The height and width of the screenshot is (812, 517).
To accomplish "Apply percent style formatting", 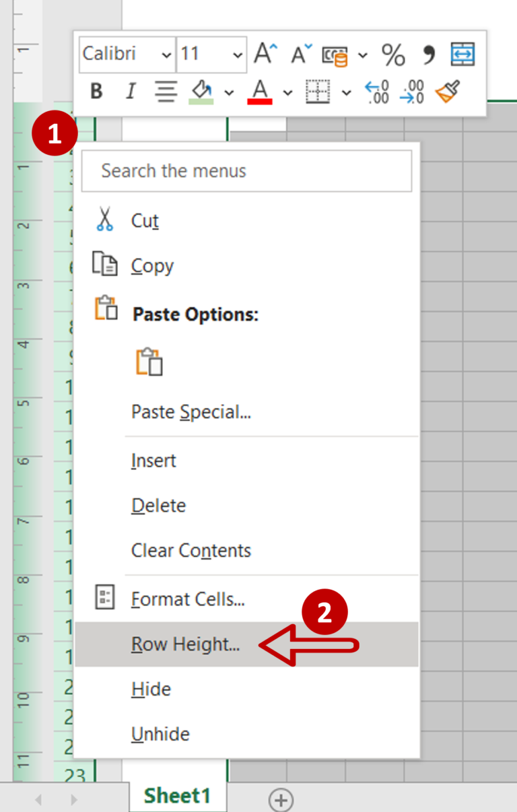I will [393, 54].
